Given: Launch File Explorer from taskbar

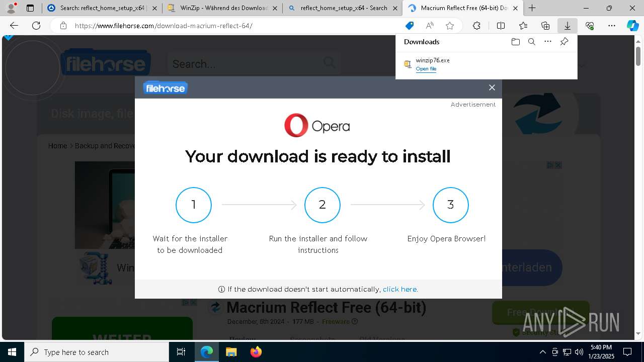Looking at the screenshot, I should tap(231, 352).
